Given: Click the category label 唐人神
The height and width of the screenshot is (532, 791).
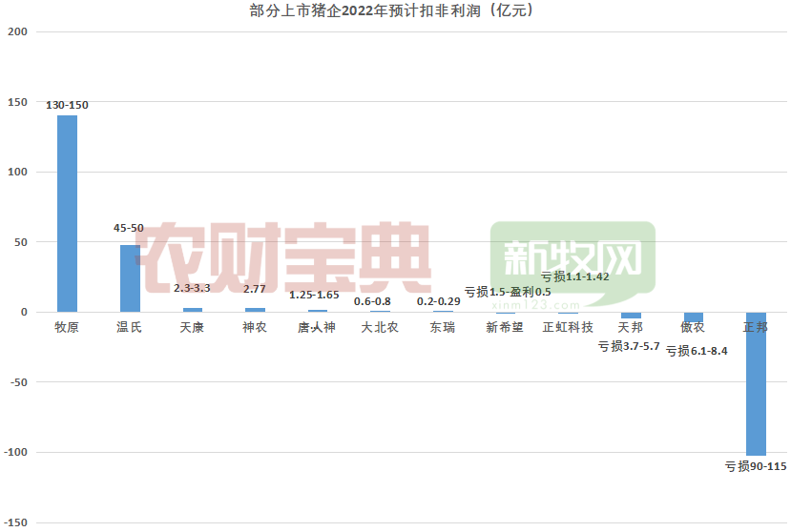Looking at the screenshot, I should (x=317, y=327).
